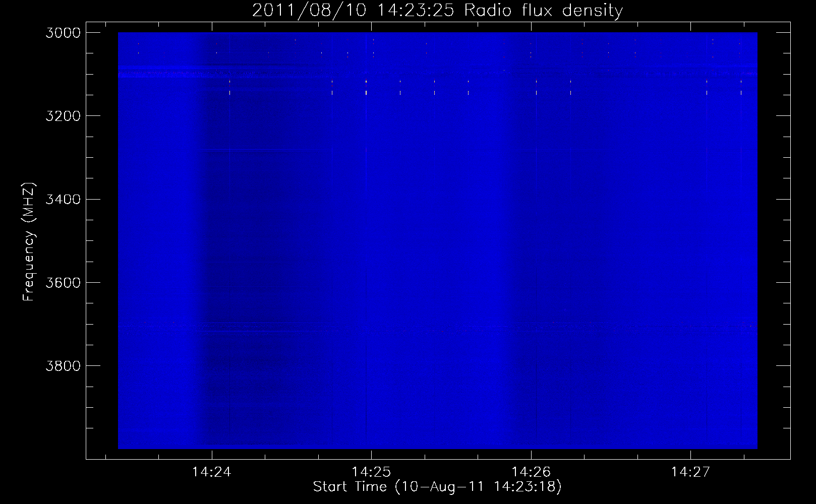The image size is (816, 504).
Task: Click the 3000 frequency tick label
Action: coord(63,33)
